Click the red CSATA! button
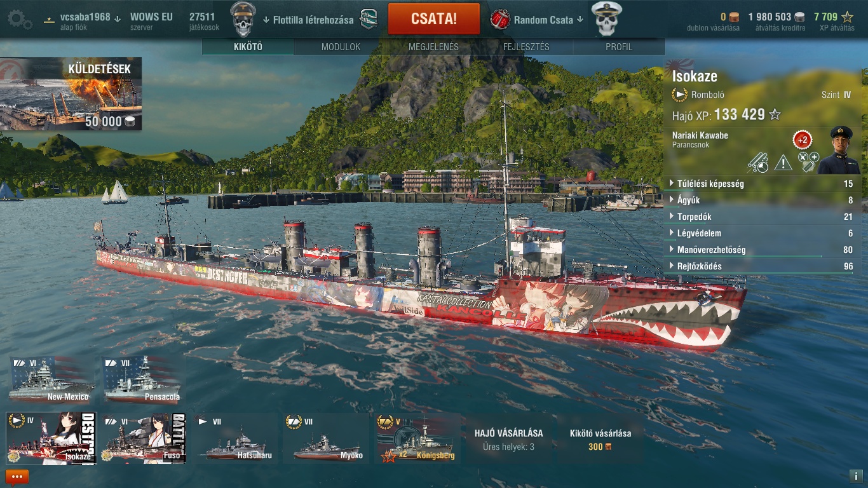 click(434, 18)
